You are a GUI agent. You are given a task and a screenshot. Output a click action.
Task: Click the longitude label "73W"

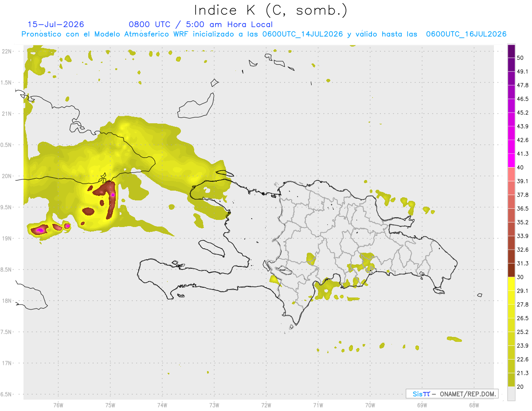pos(214,405)
